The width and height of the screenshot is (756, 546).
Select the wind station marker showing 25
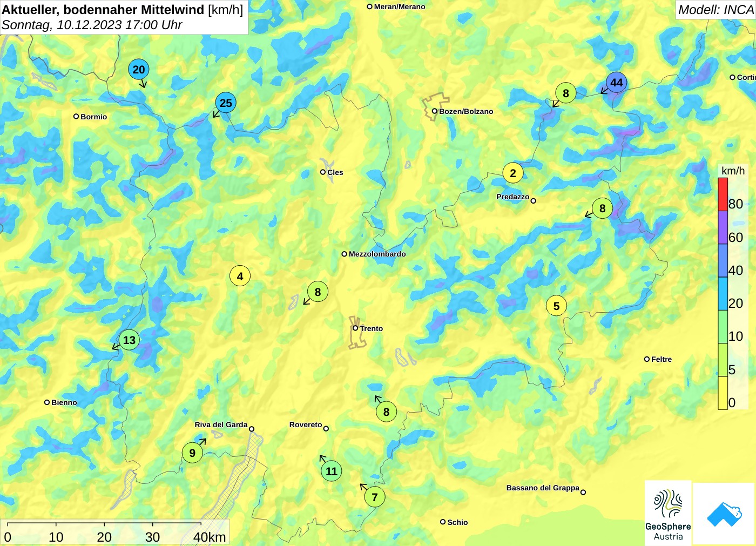(226, 103)
